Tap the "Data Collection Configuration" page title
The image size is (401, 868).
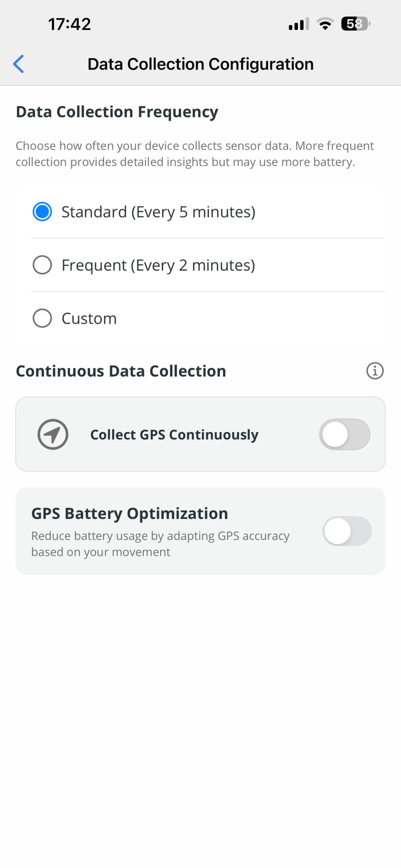tap(200, 64)
